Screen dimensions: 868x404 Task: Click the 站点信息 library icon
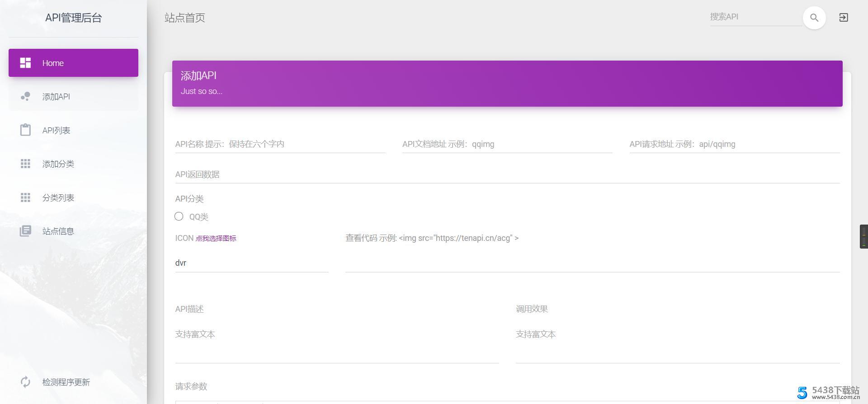click(25, 231)
